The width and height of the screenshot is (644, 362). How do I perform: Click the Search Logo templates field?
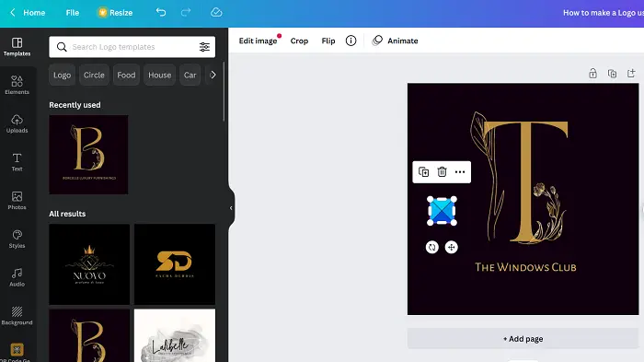tap(132, 47)
